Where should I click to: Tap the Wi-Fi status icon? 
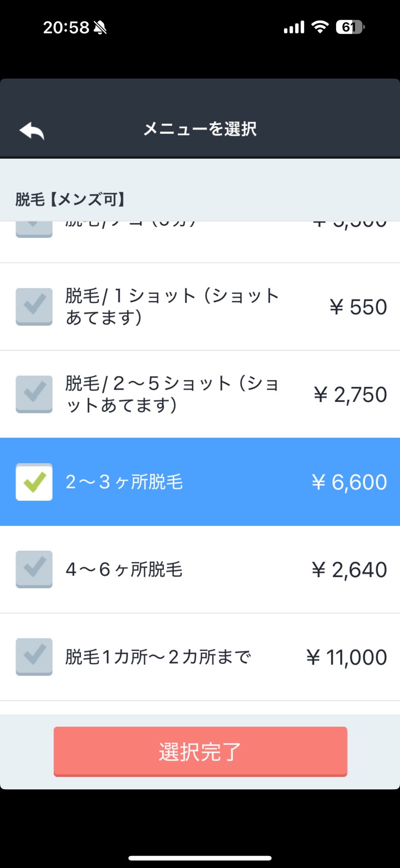(x=319, y=27)
